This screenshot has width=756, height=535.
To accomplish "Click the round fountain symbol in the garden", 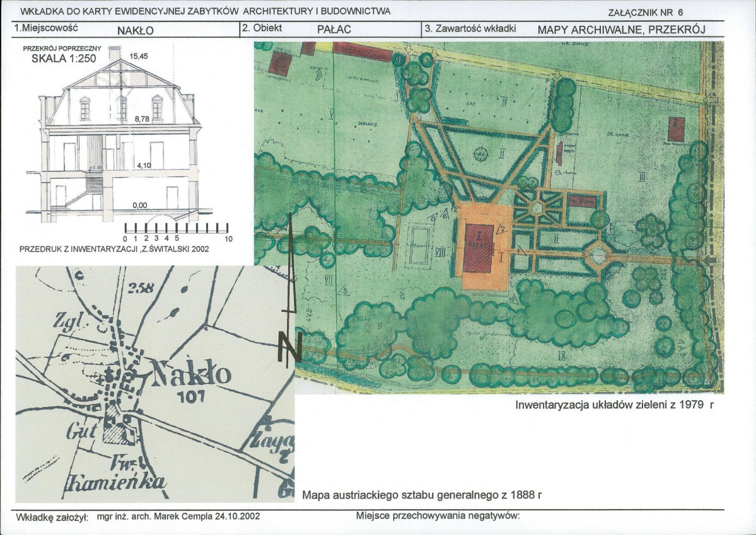I will click(x=480, y=154).
